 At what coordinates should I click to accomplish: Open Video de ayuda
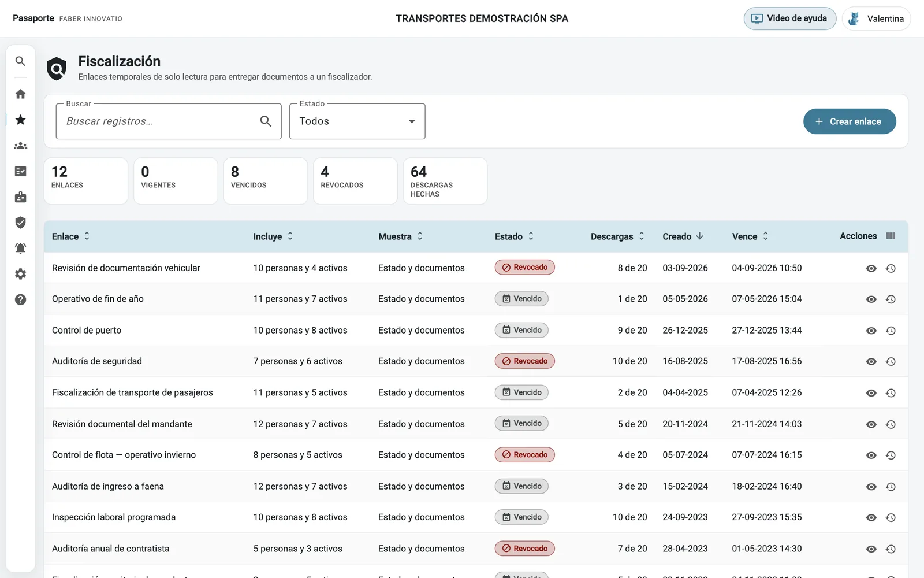pyautogui.click(x=789, y=18)
